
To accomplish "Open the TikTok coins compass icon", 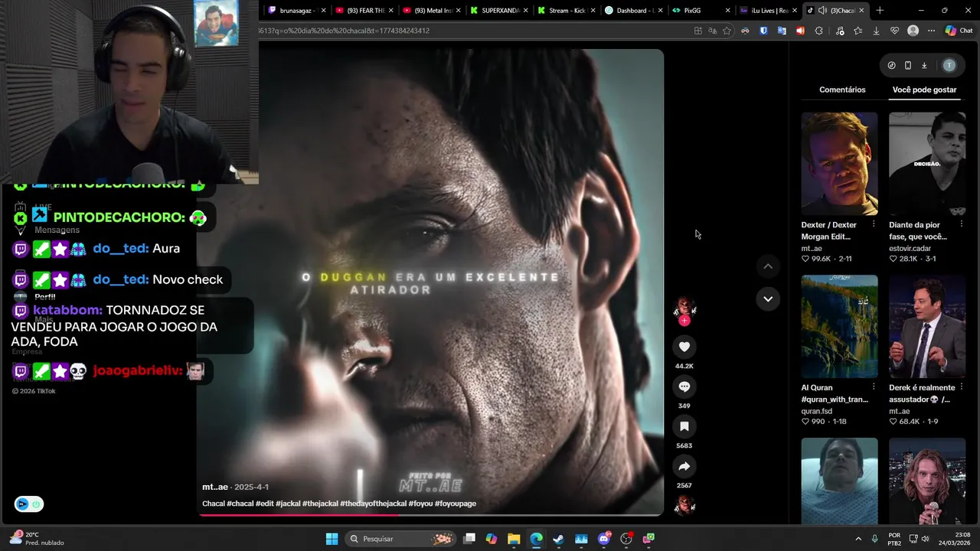I will [891, 65].
